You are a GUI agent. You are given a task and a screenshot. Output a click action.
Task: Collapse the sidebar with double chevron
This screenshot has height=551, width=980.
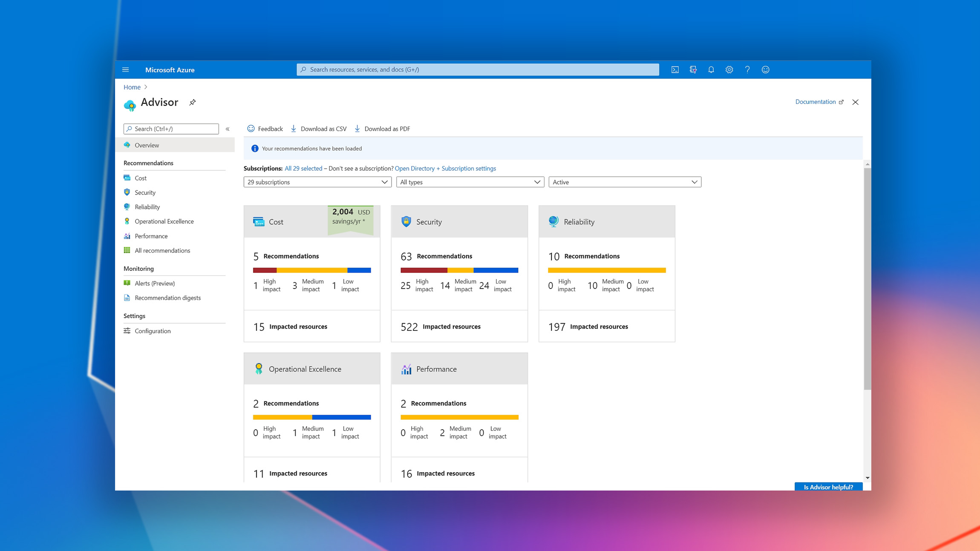point(228,129)
